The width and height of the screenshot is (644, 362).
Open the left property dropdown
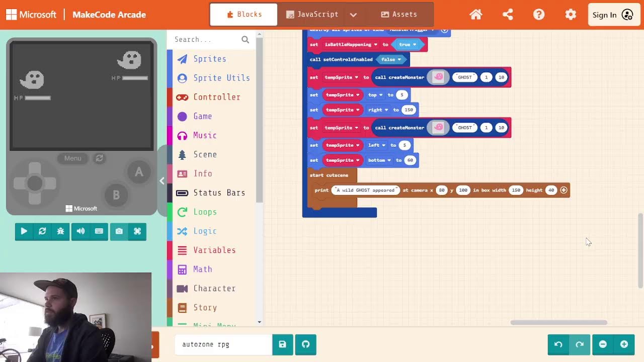pyautogui.click(x=376, y=145)
